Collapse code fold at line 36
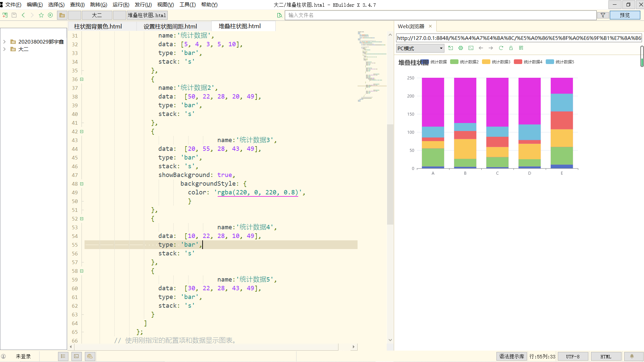 (x=82, y=79)
